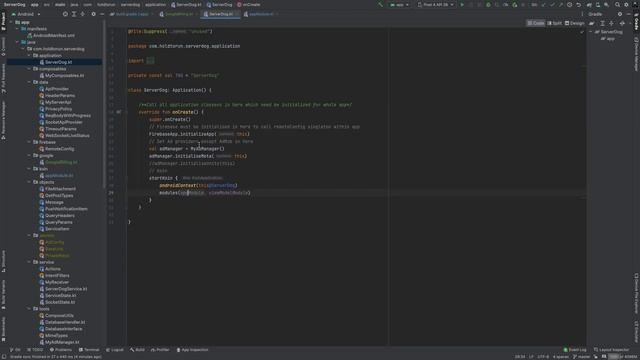
Task: Click the onCreate breadcrumb in navigation bar
Action: point(249,5)
